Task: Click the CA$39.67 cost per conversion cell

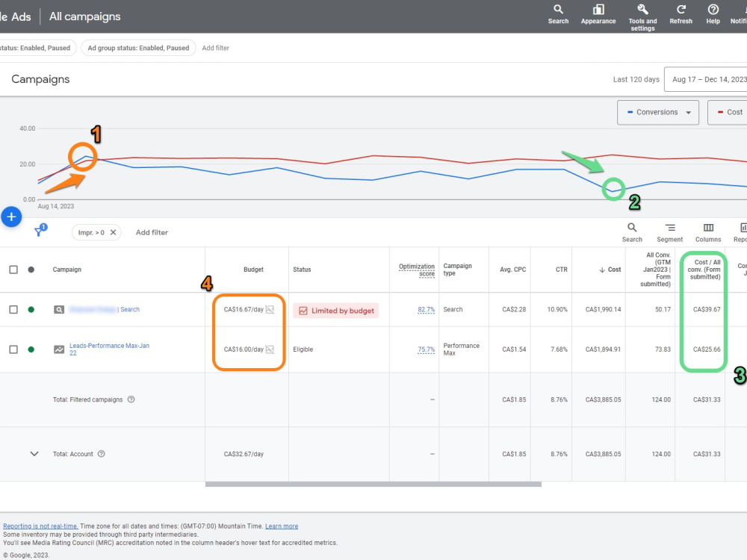Action: coord(707,310)
